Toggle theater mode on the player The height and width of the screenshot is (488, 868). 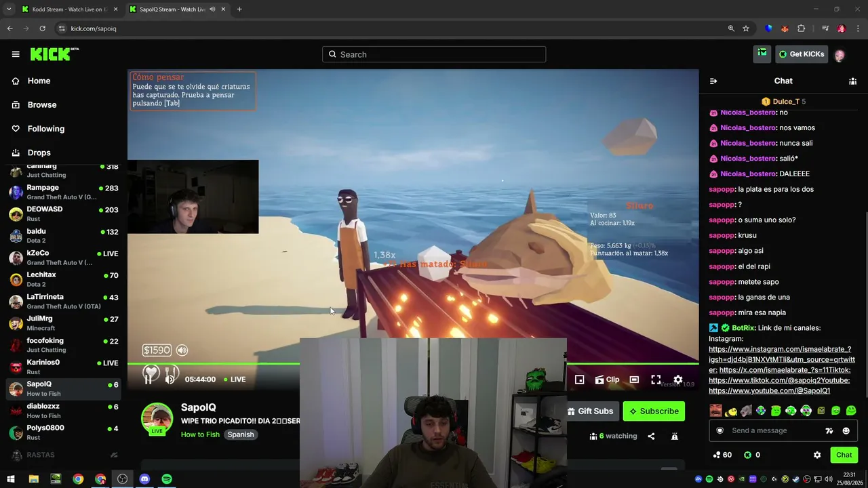[634, 380]
